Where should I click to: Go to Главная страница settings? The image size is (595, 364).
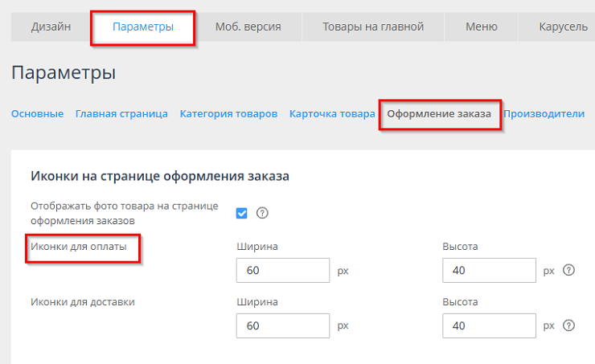tap(121, 113)
